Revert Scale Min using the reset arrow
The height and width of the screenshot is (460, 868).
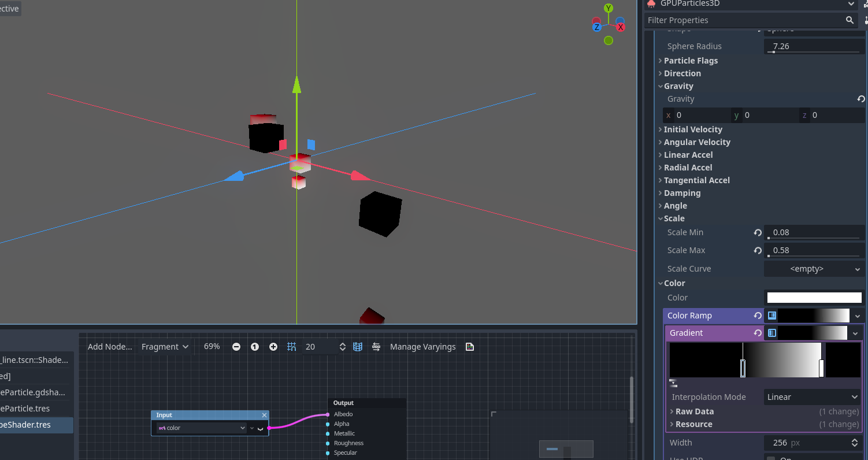[758, 232]
